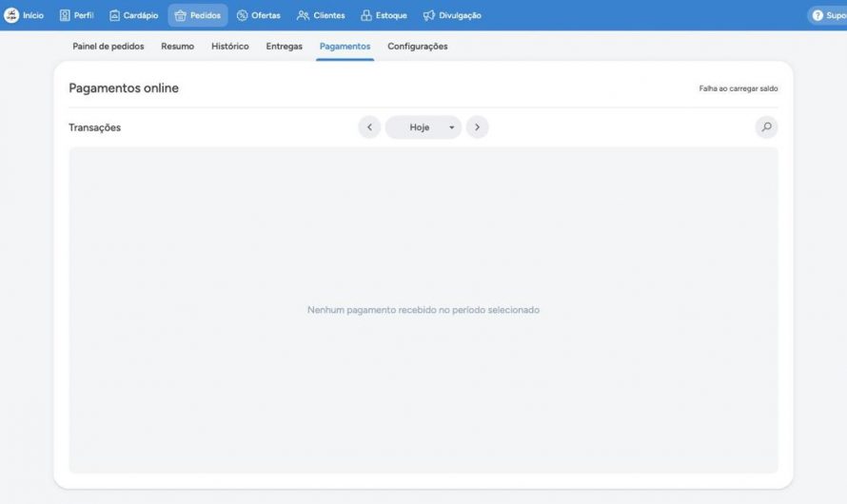This screenshot has height=504, width=847.
Task: Click 'Falha ao carregar saldo' message
Action: click(x=739, y=88)
